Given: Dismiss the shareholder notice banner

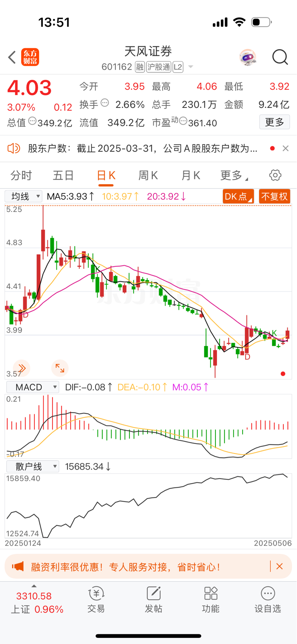Looking at the screenshot, I should point(285,149).
